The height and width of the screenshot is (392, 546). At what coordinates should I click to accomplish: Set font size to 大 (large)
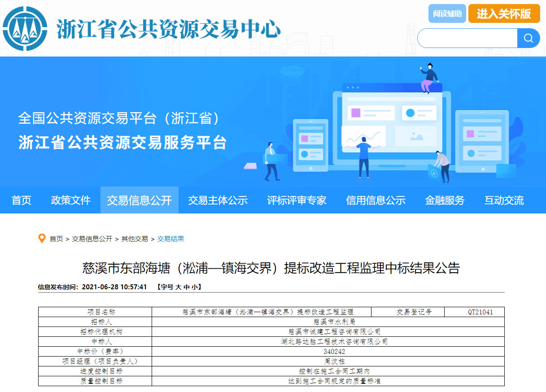click(x=178, y=287)
